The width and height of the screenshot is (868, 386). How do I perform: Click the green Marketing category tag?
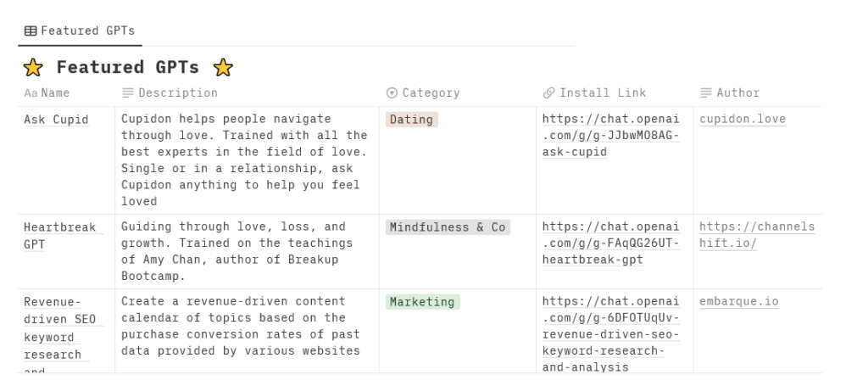(x=423, y=302)
